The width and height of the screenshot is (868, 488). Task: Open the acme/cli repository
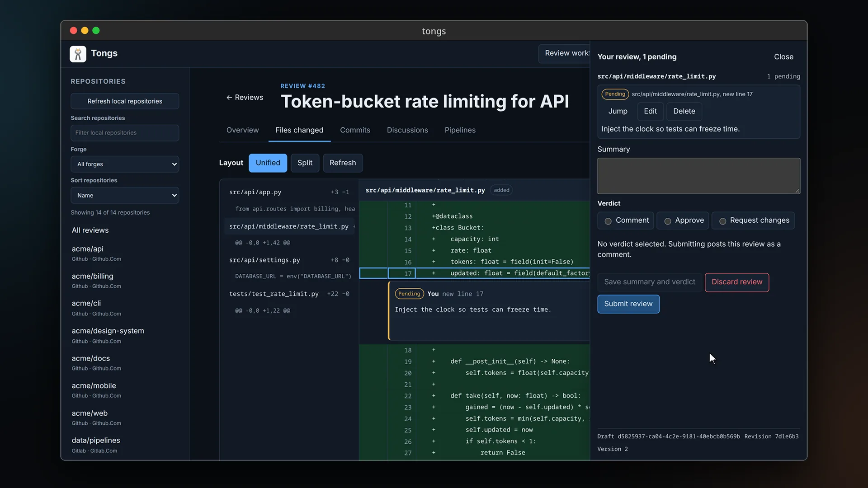point(125,308)
